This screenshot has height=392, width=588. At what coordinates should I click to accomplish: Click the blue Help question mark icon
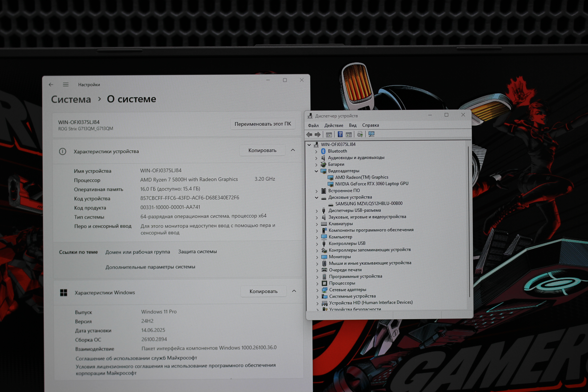point(340,134)
